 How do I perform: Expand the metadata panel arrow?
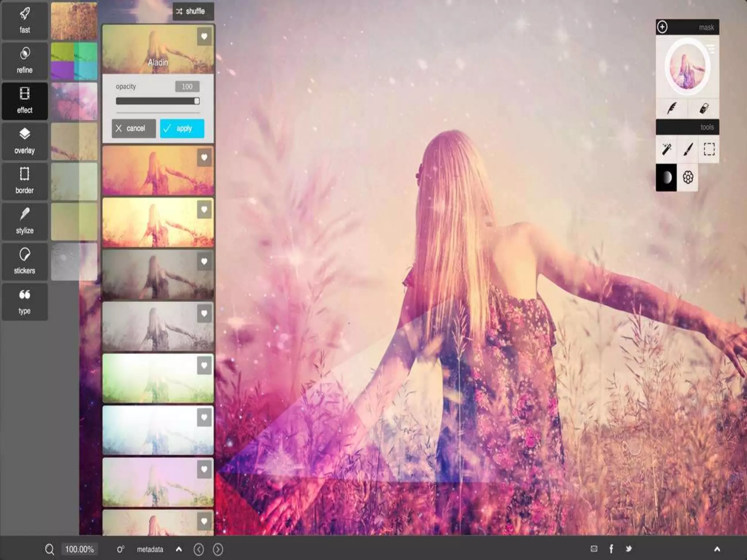[179, 549]
